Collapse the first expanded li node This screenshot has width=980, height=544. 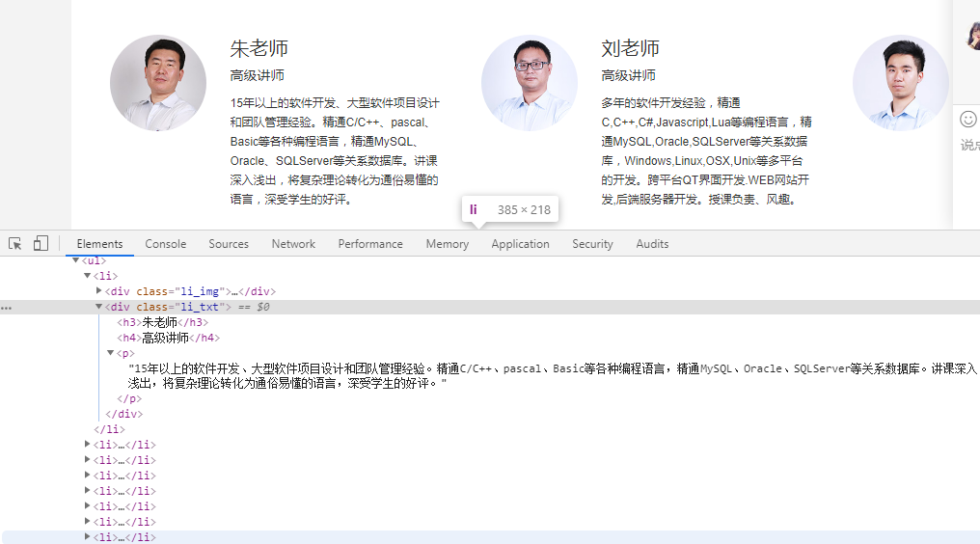[x=88, y=275]
